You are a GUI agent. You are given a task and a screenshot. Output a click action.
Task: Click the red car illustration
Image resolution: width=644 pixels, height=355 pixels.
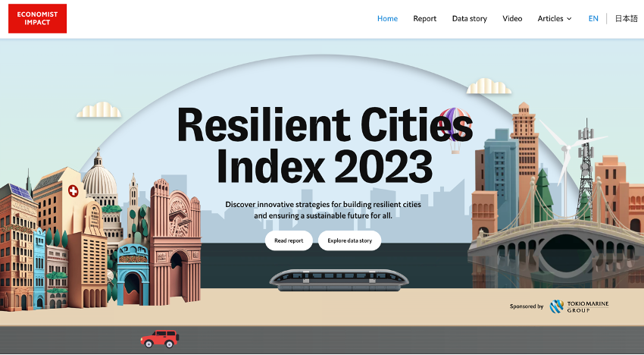click(x=160, y=339)
